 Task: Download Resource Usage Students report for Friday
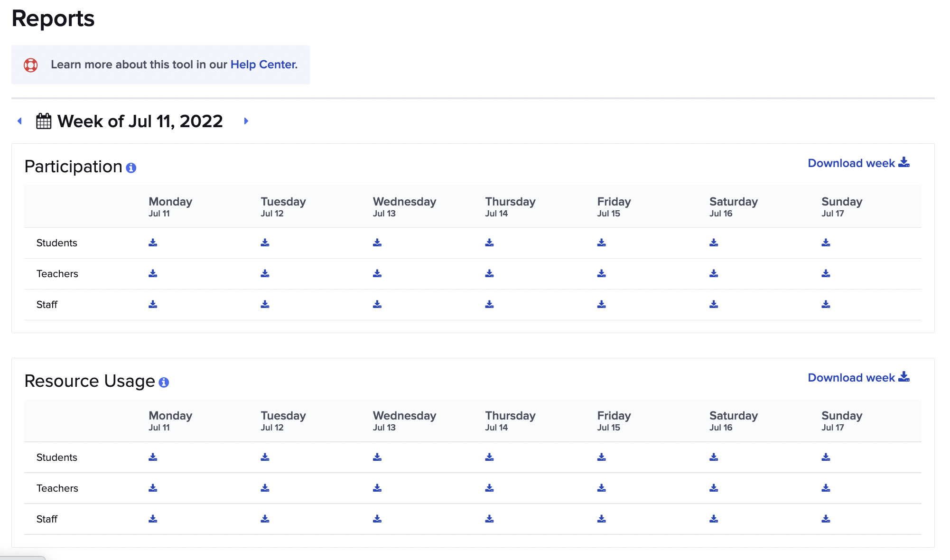601,457
